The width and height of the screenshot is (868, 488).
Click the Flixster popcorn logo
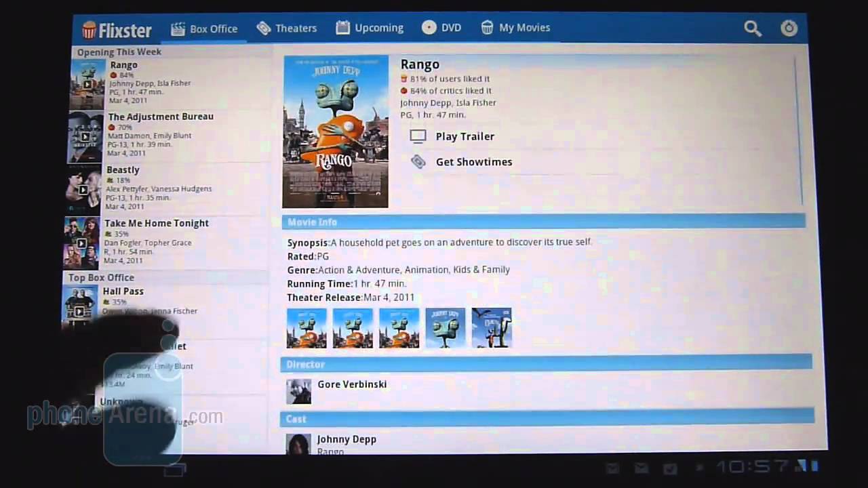(117, 30)
